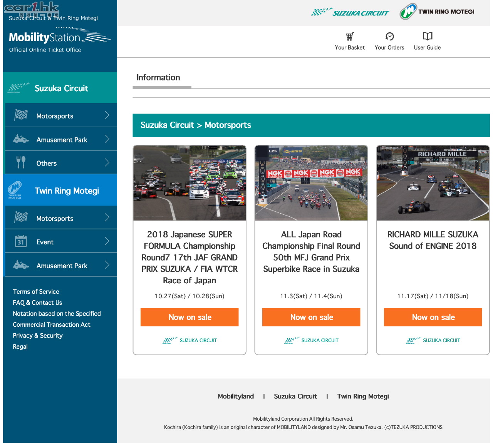The image size is (493, 448).
Task: Select the Twin Ring Motegi sidebar section
Action: point(60,190)
